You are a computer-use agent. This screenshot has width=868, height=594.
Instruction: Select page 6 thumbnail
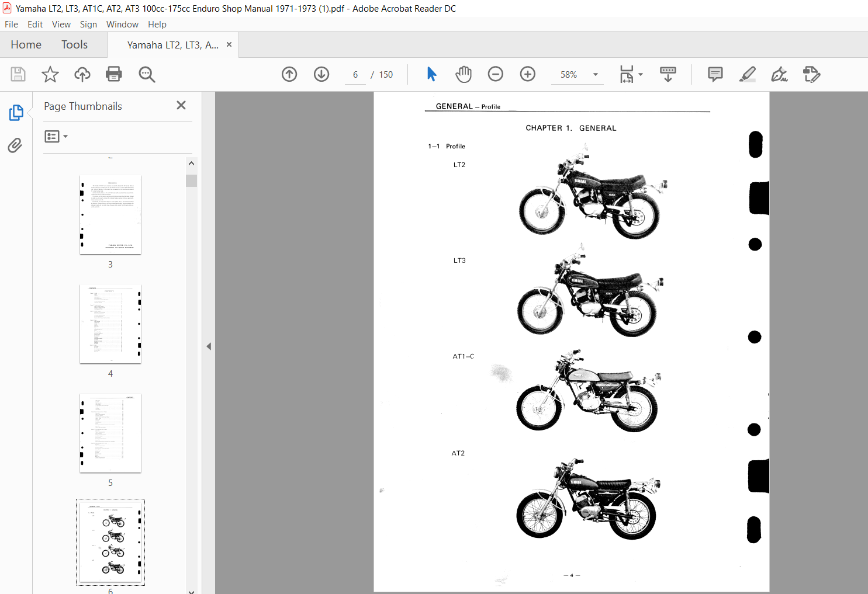[x=110, y=542]
